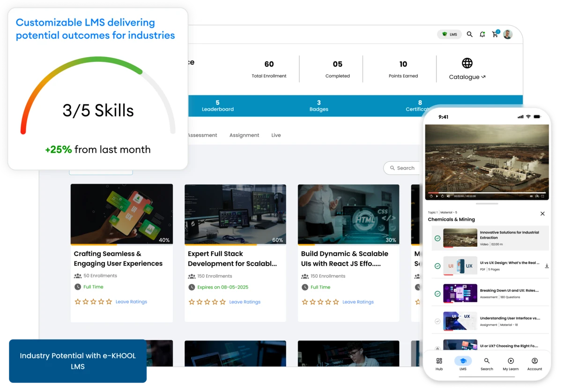Collapse the Chemicals & Mining material list
This screenshot has width=562, height=392.
pos(542,213)
